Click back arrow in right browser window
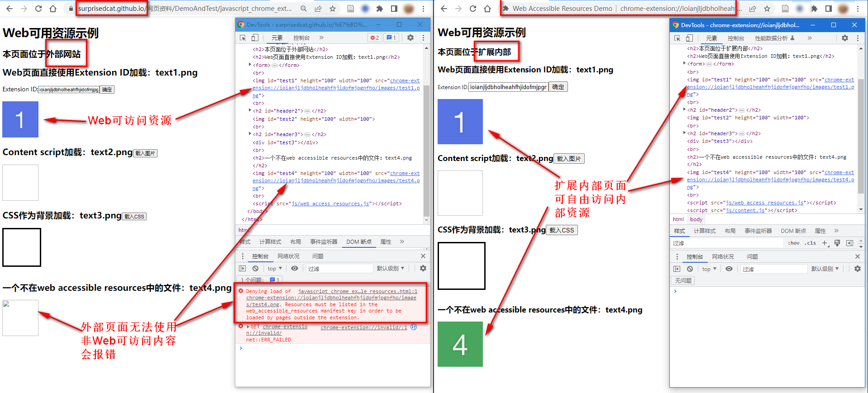The height and width of the screenshot is (393, 868). tap(444, 9)
